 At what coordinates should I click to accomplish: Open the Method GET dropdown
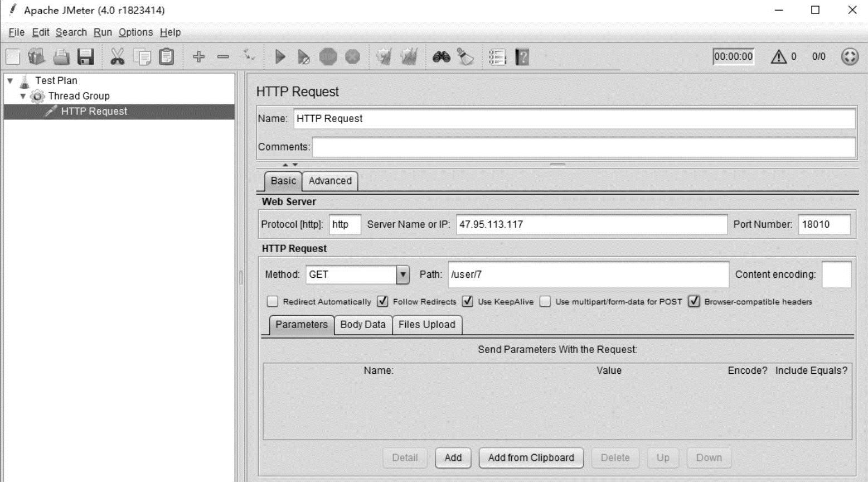click(403, 274)
